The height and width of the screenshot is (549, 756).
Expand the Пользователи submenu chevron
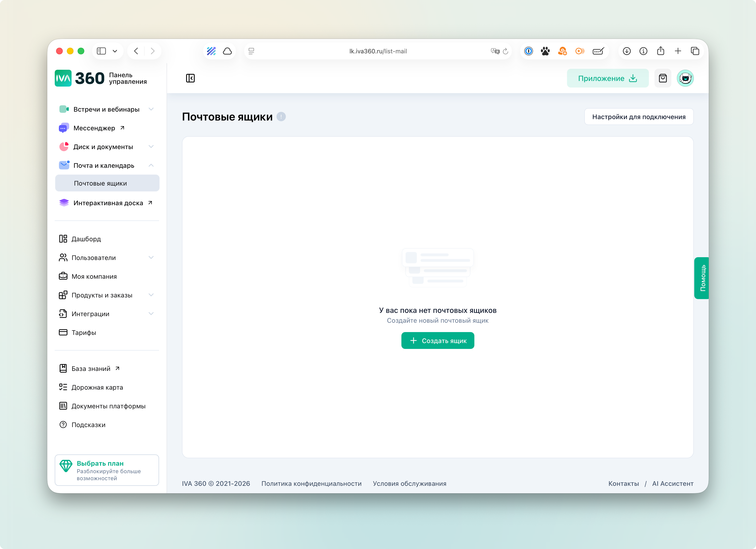point(151,257)
